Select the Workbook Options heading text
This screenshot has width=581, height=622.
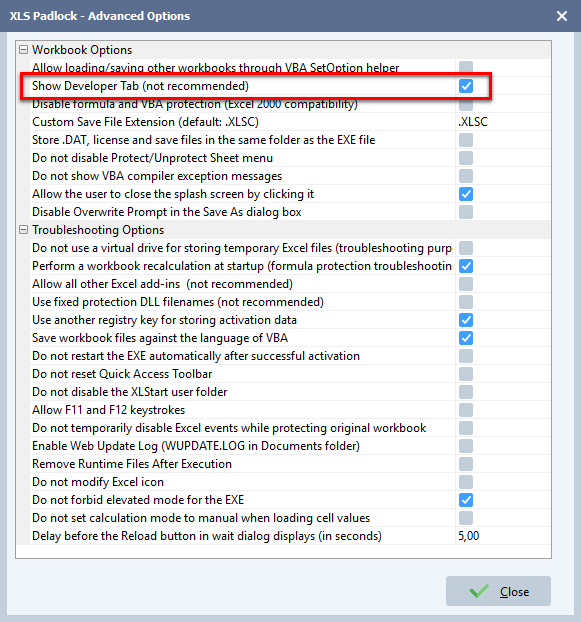[82, 50]
